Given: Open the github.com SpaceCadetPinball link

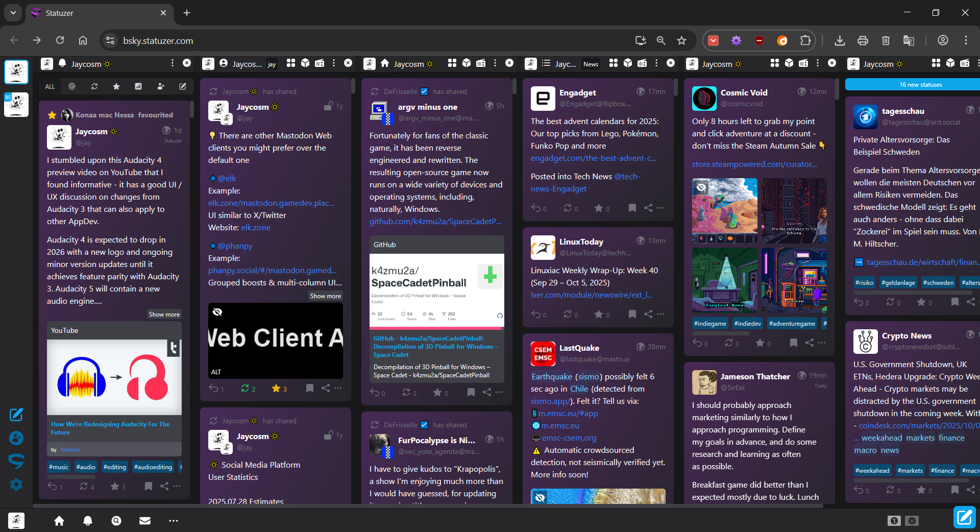Looking at the screenshot, I should [435, 222].
